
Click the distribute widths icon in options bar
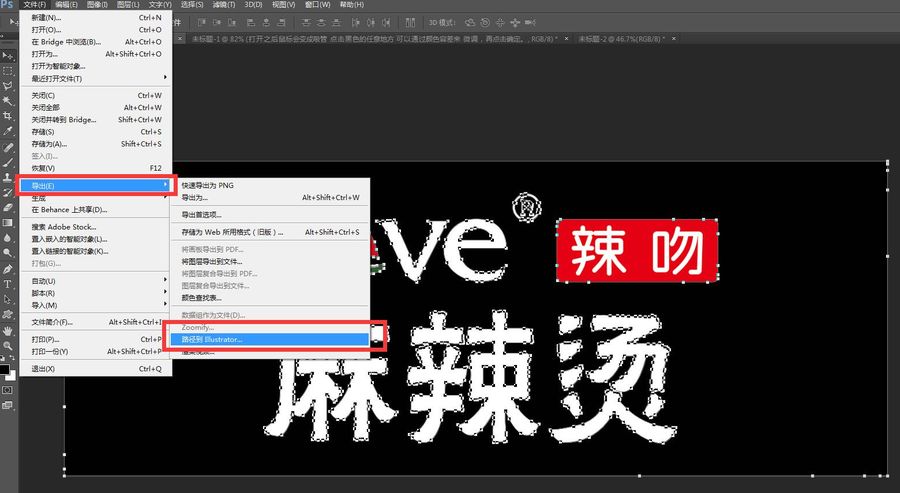[x=410, y=22]
